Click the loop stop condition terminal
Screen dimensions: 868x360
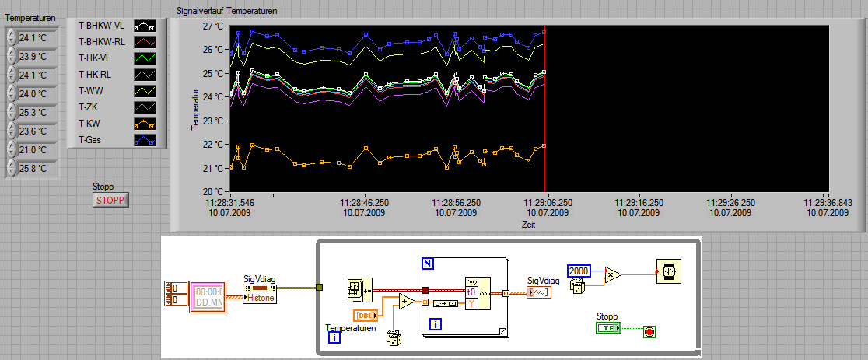[x=649, y=332]
